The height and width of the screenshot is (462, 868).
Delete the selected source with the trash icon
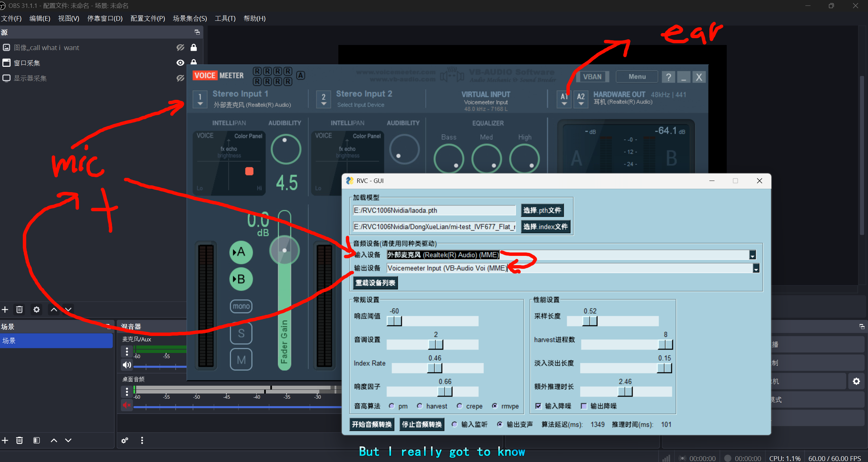19,309
